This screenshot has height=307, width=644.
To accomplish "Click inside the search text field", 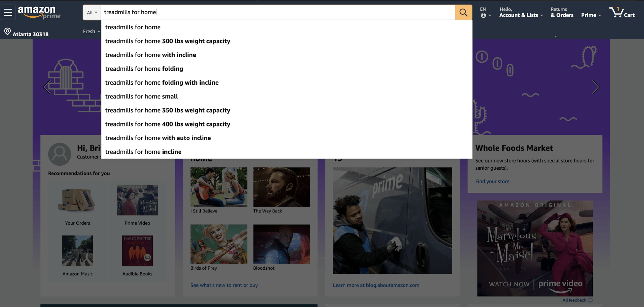I will [277, 12].
